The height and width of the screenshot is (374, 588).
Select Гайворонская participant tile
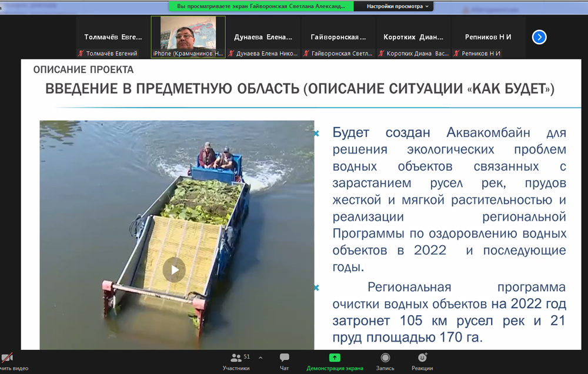(338, 37)
